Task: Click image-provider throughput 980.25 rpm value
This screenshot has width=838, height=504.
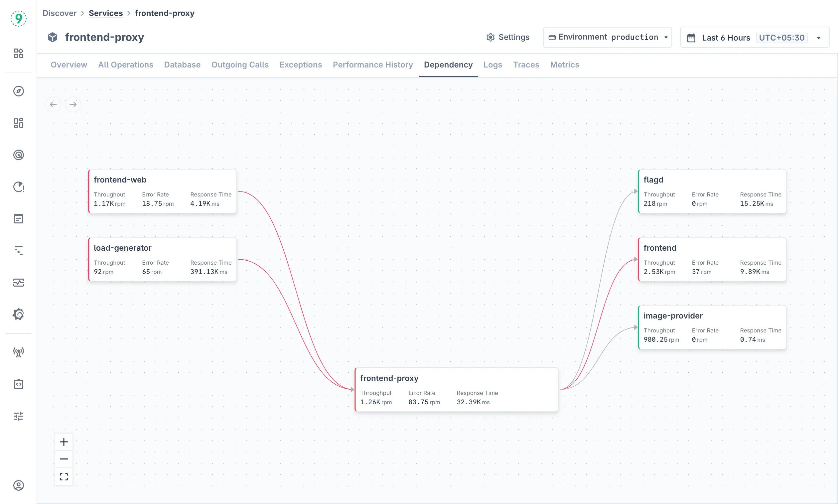Action: pos(661,340)
